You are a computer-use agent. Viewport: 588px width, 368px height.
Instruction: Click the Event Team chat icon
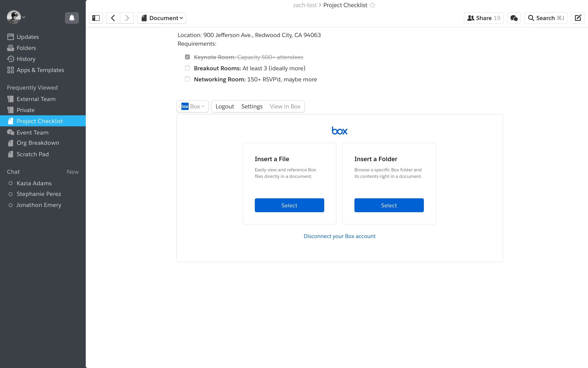pos(10,132)
